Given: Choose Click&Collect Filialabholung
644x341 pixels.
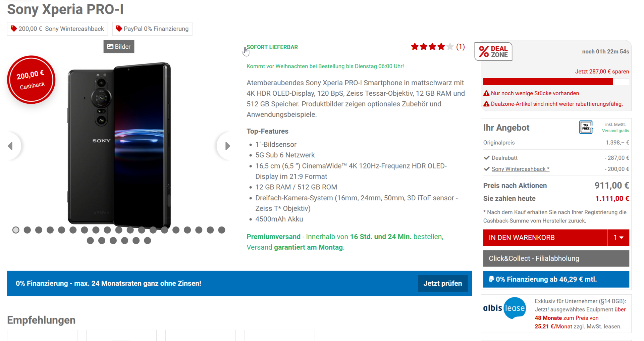Looking at the screenshot, I should (x=556, y=258).
